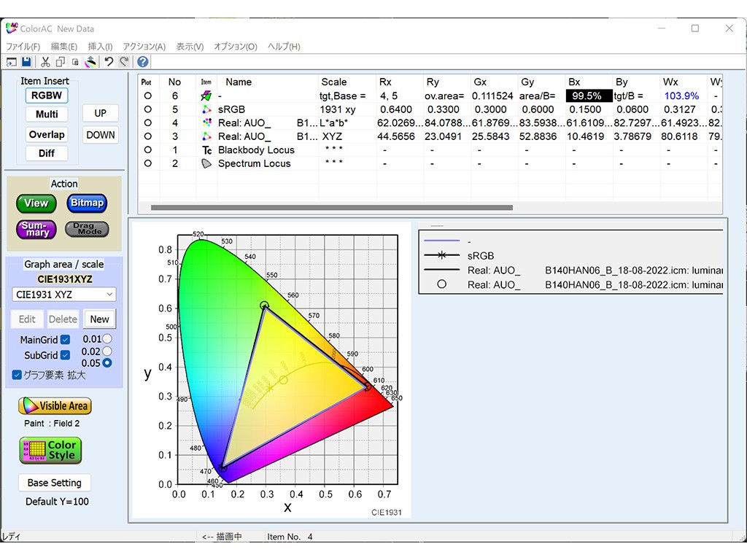Toggle the plot circle for the sRGB row
Screen dimensions: 747x560
click(x=147, y=109)
